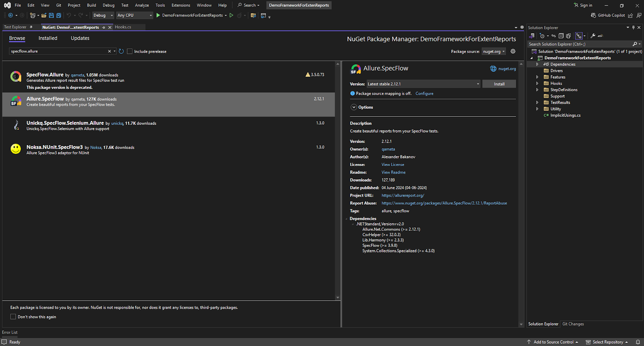
Task: Start debugging with the green play icon
Action: (158, 15)
